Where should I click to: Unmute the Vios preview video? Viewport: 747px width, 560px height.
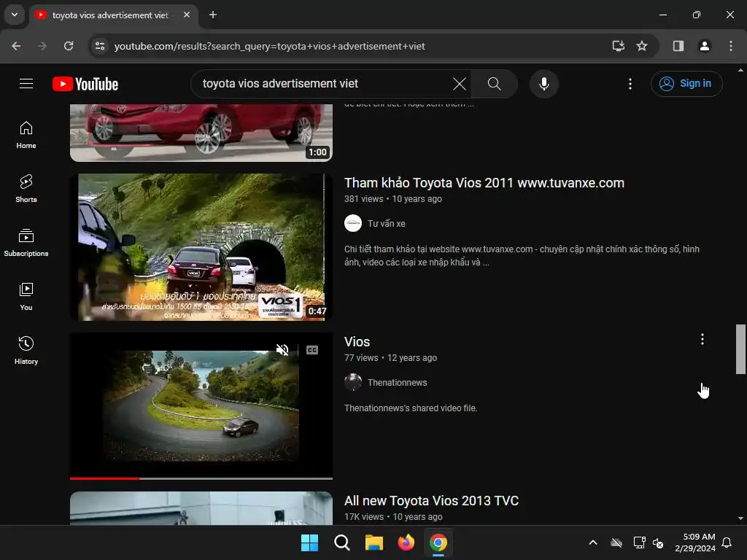282,350
